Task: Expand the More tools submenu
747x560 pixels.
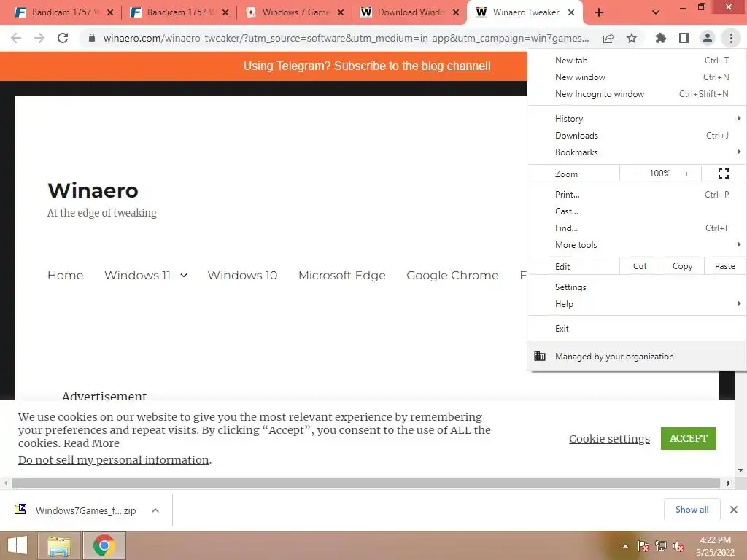Action: point(636,245)
